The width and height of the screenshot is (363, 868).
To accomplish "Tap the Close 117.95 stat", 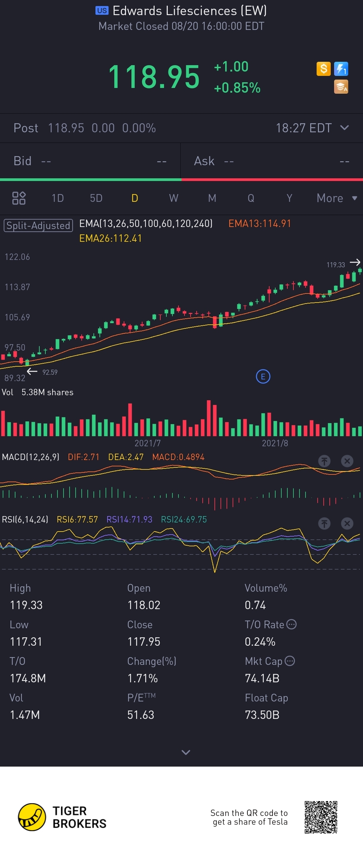I will (x=144, y=633).
